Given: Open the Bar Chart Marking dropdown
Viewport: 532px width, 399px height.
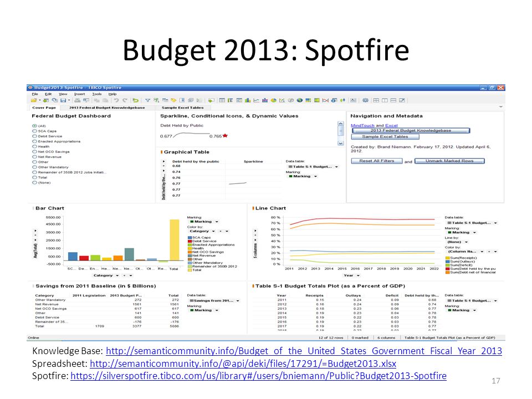Looking at the screenshot, I should point(204,222).
